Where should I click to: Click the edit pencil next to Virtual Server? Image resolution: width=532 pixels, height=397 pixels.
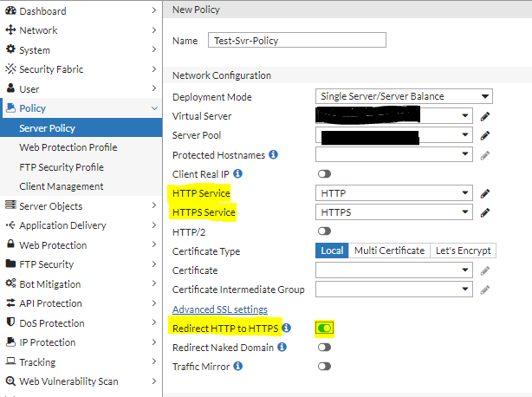coord(486,115)
